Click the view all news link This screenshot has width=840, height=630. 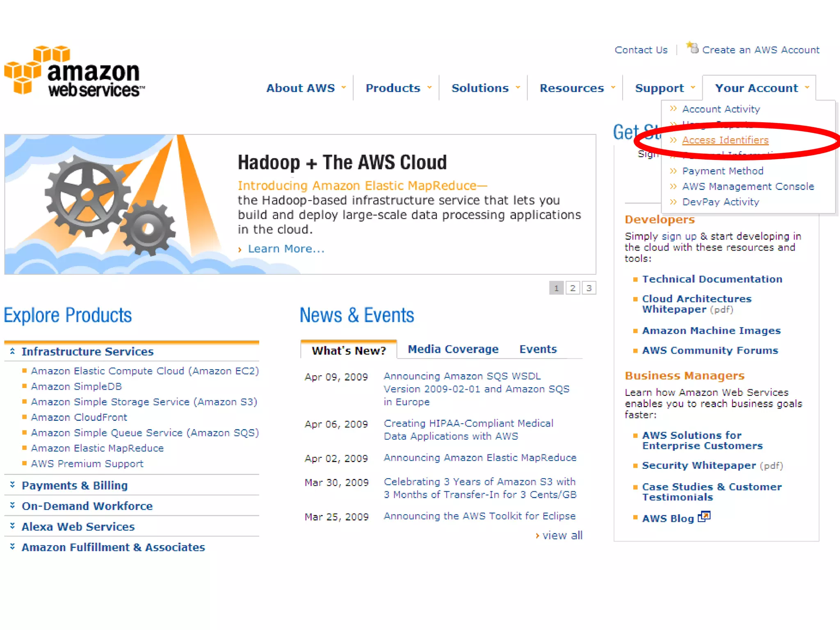562,535
